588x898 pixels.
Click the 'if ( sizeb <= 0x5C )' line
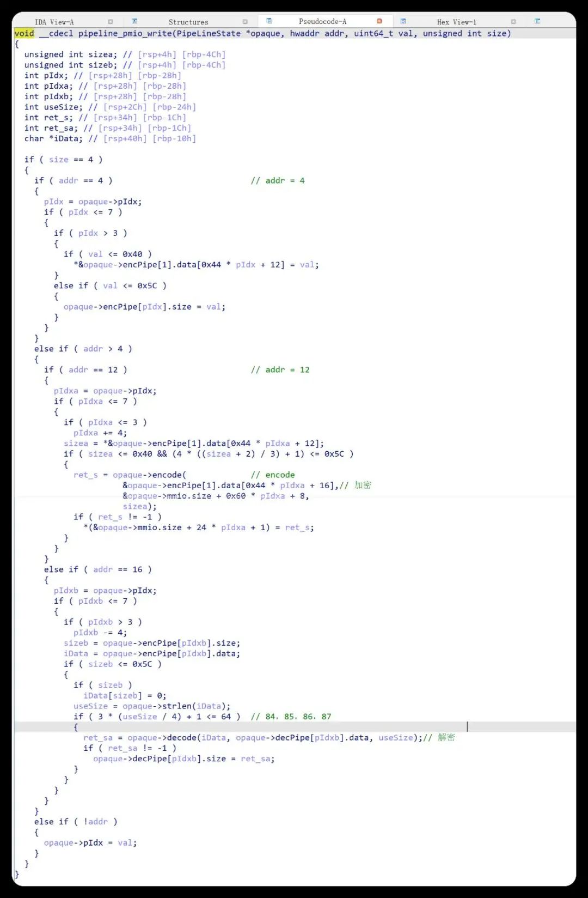pyautogui.click(x=113, y=664)
